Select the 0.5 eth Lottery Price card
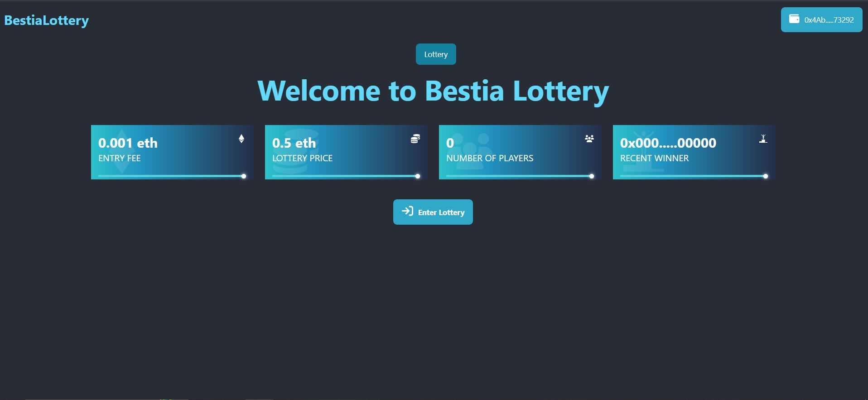The height and width of the screenshot is (400, 868). click(x=346, y=152)
